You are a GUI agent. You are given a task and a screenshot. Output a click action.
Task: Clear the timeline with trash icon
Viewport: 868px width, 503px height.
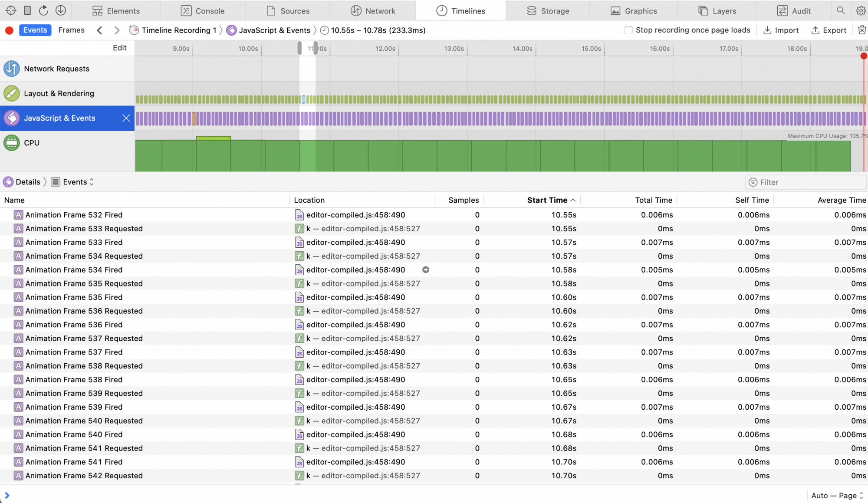pyautogui.click(x=862, y=30)
